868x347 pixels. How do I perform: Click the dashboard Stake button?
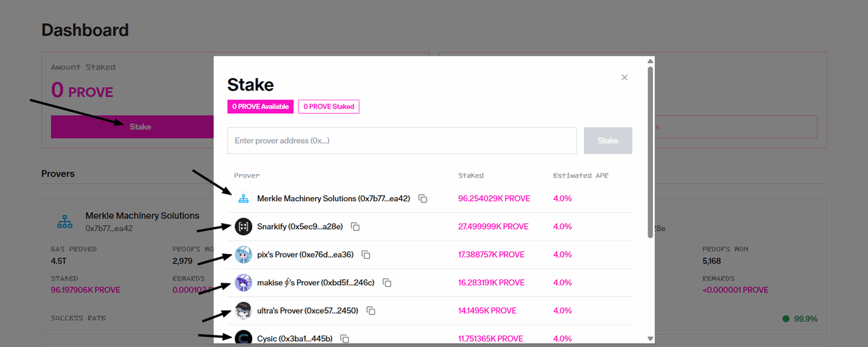[x=140, y=127]
